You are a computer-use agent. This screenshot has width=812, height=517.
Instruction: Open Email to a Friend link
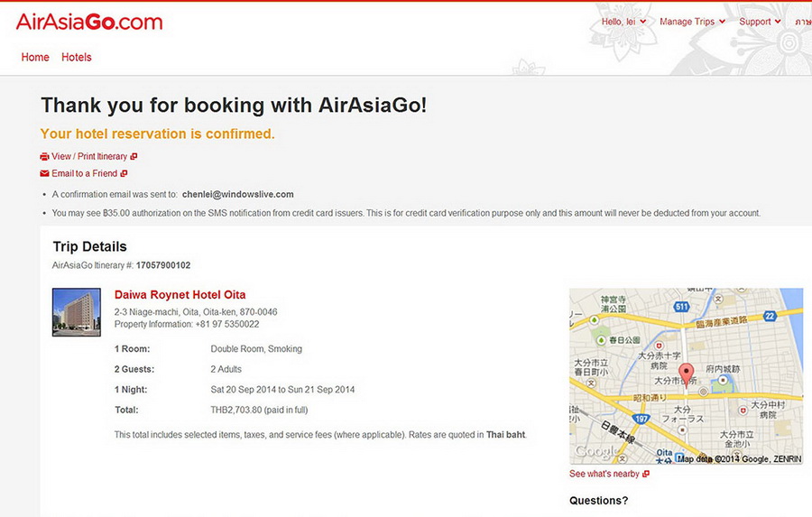pyautogui.click(x=85, y=173)
